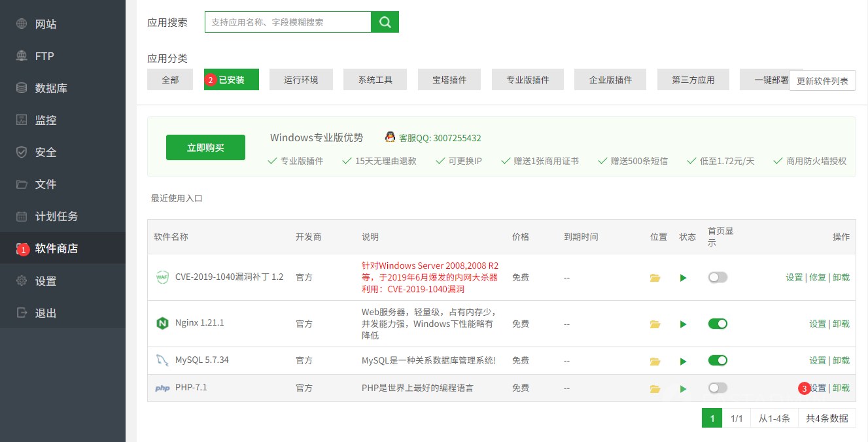Click 卸载 for PHP-7.1
Image resolution: width=868 pixels, height=442 pixels.
click(x=841, y=388)
